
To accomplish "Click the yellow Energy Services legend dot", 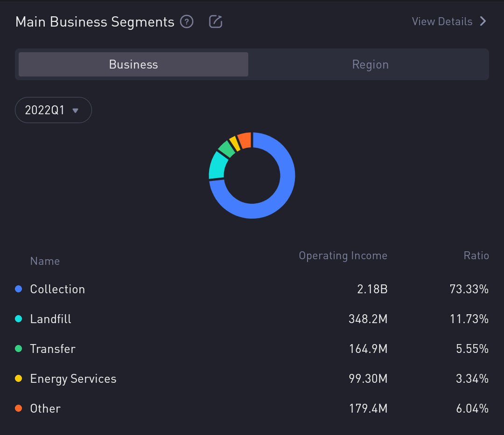I will tap(19, 379).
